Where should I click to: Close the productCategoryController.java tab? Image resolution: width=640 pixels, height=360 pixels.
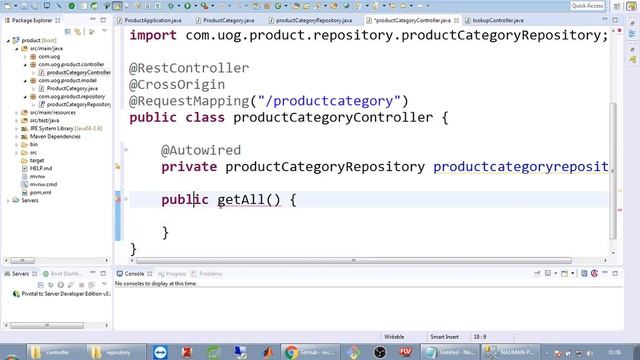[456, 20]
